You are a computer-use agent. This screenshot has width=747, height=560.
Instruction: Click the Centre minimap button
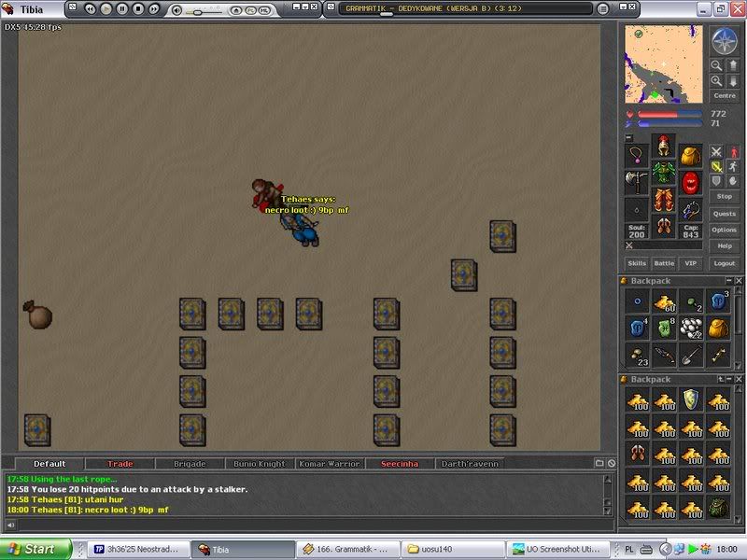(725, 96)
